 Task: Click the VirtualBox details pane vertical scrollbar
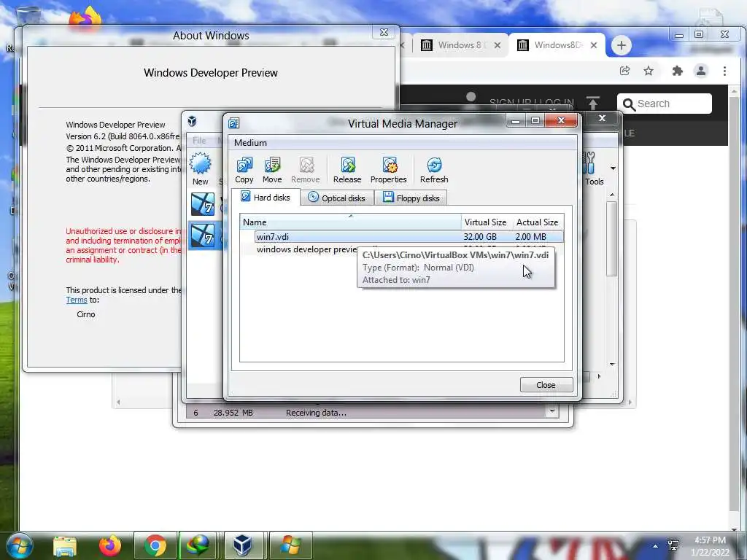click(x=612, y=238)
